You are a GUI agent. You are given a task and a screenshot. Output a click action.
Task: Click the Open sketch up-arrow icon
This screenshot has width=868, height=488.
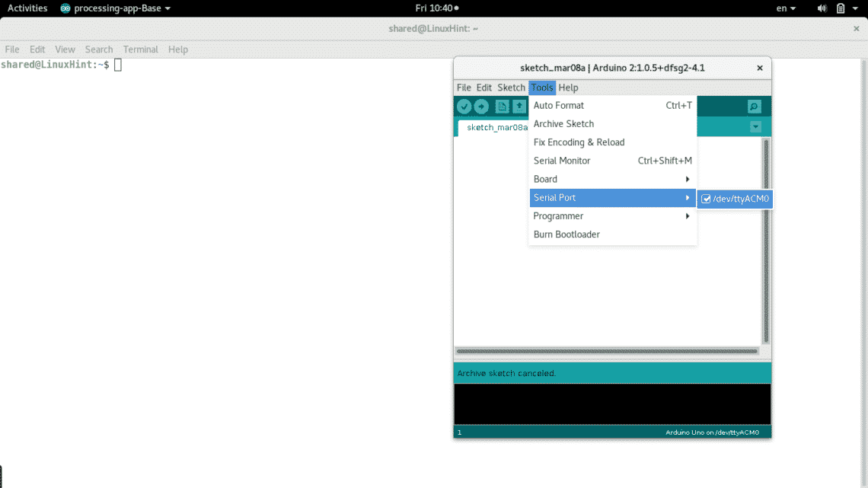coord(519,107)
